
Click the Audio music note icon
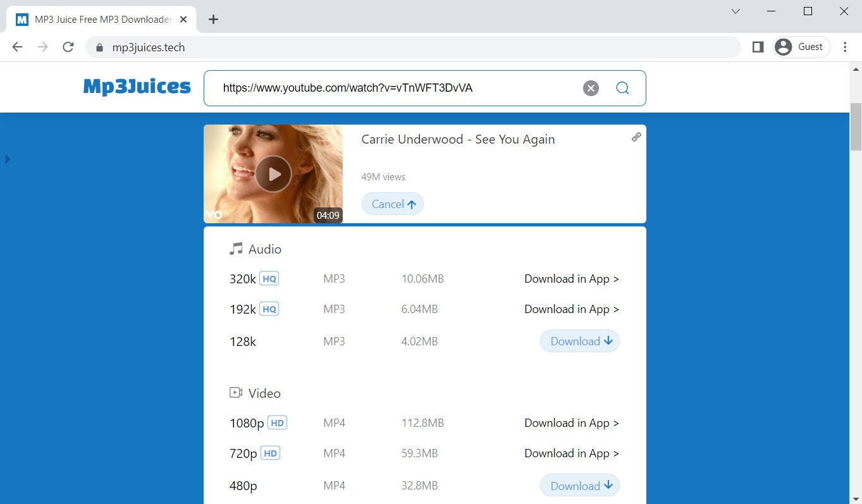(x=236, y=249)
